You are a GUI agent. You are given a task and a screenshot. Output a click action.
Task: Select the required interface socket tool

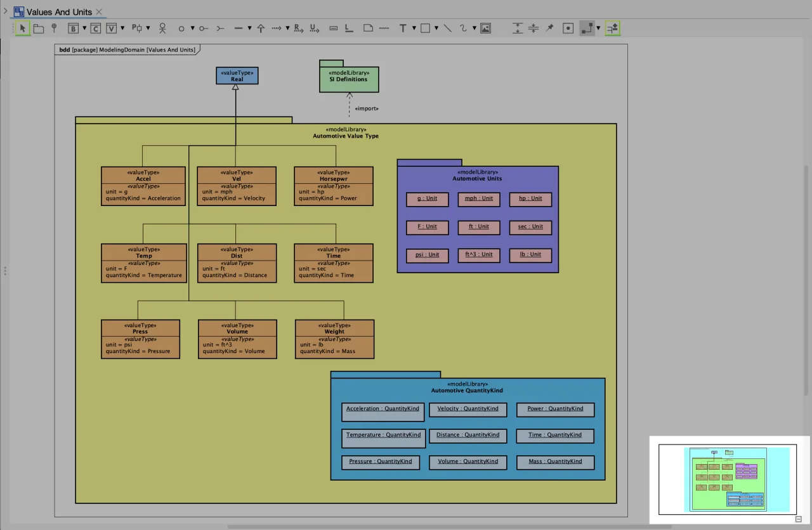tap(220, 29)
